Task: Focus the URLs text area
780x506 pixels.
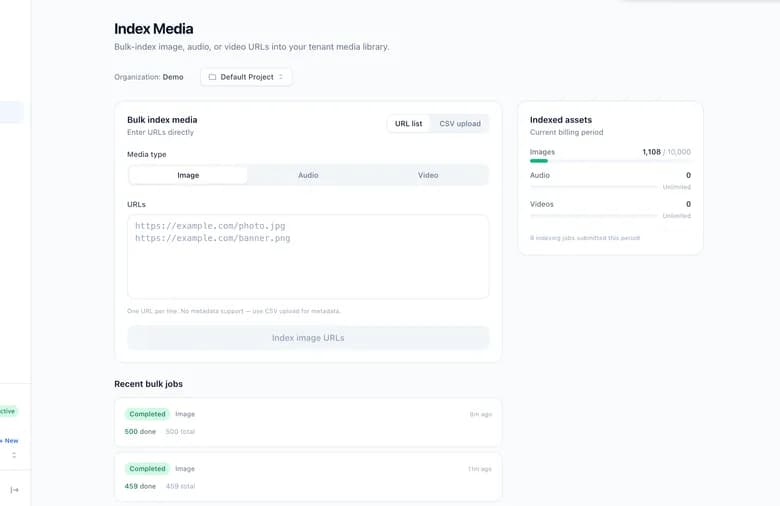Action: [x=308, y=257]
